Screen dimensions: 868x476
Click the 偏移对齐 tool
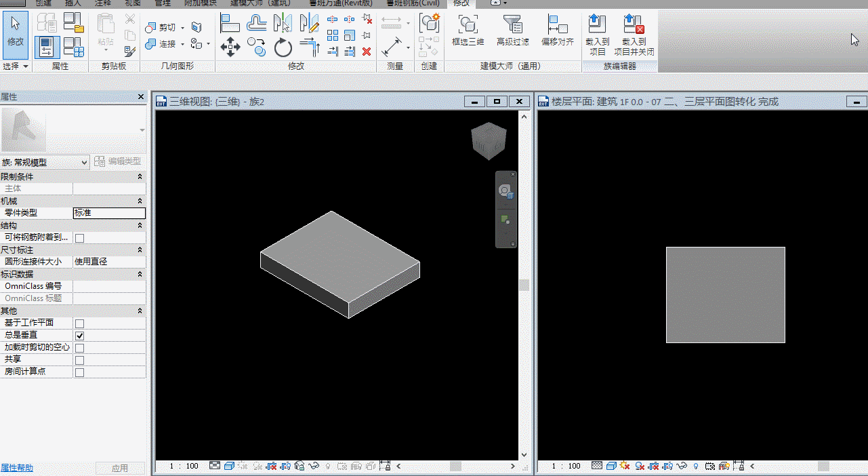click(x=557, y=31)
